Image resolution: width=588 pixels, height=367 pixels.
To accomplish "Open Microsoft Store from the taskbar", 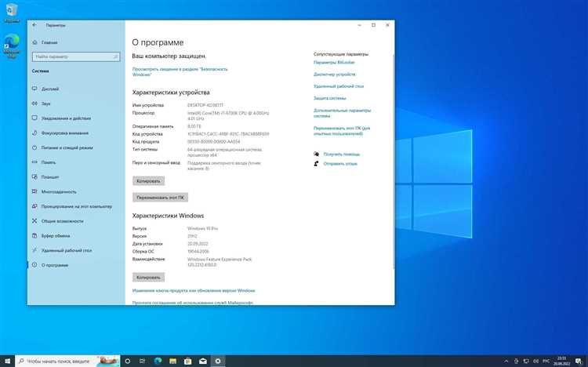I will coord(188,361).
